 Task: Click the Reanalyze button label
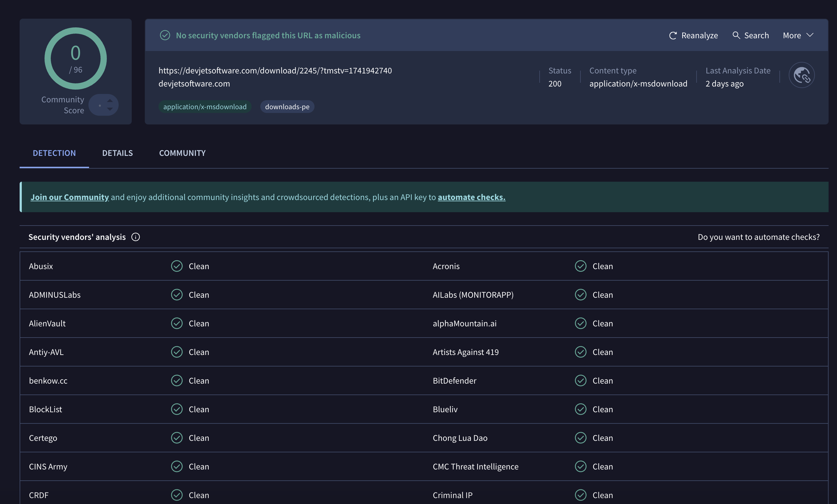699,35
